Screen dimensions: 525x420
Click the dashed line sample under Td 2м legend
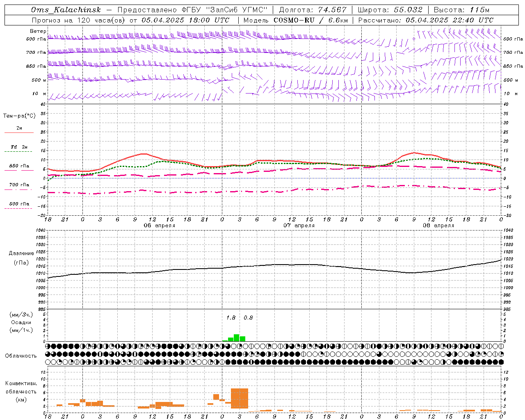coord(18,152)
